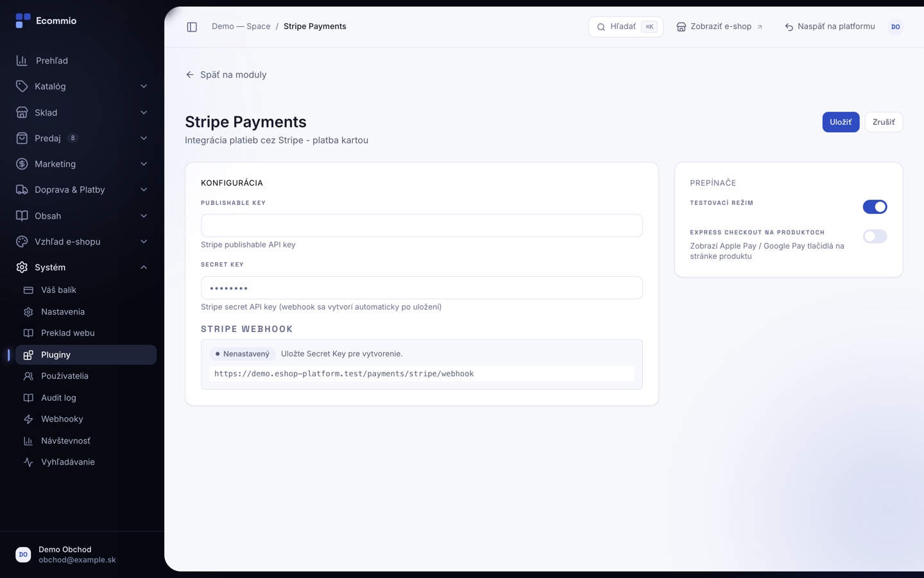The image size is (924, 578).
Task: Open Zobraziť e-shop link
Action: pos(719,27)
